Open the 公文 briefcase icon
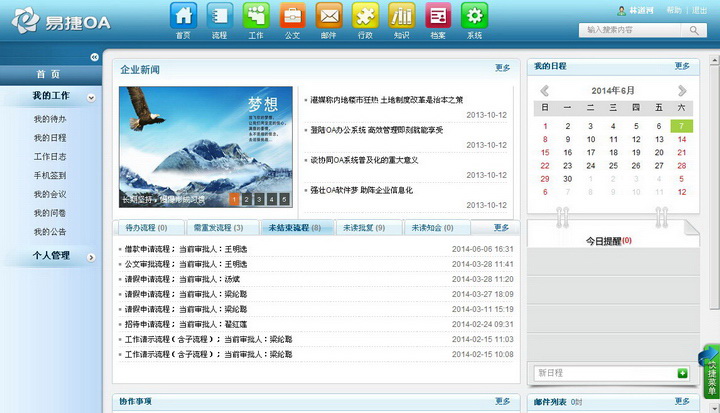The width and height of the screenshot is (720, 413). pos(292,16)
